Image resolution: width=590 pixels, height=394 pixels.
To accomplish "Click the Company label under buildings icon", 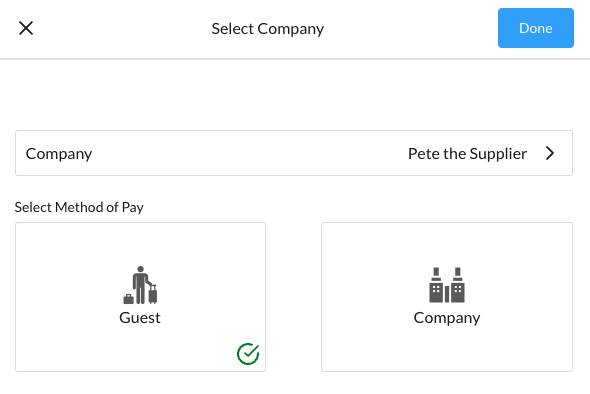I will 447,318.
